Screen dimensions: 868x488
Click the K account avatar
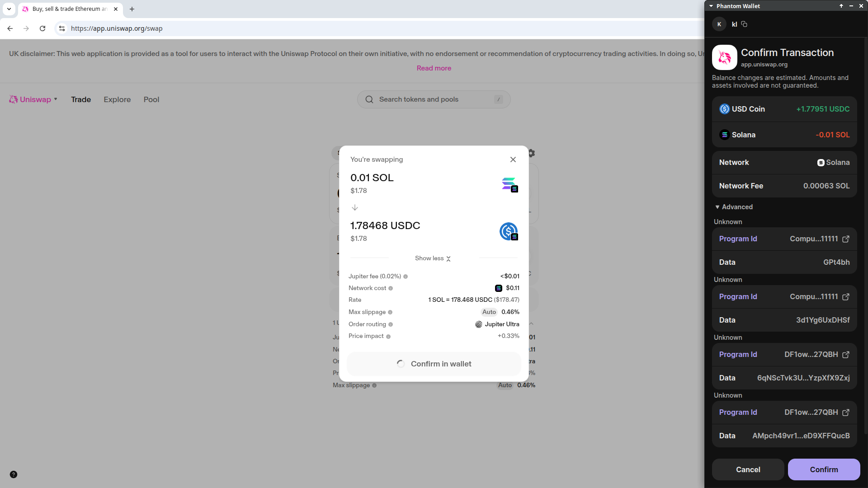click(719, 24)
